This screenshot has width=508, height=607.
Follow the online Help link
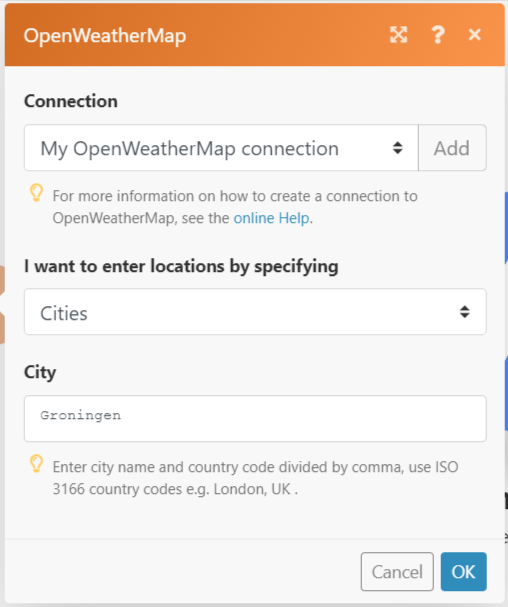click(271, 218)
